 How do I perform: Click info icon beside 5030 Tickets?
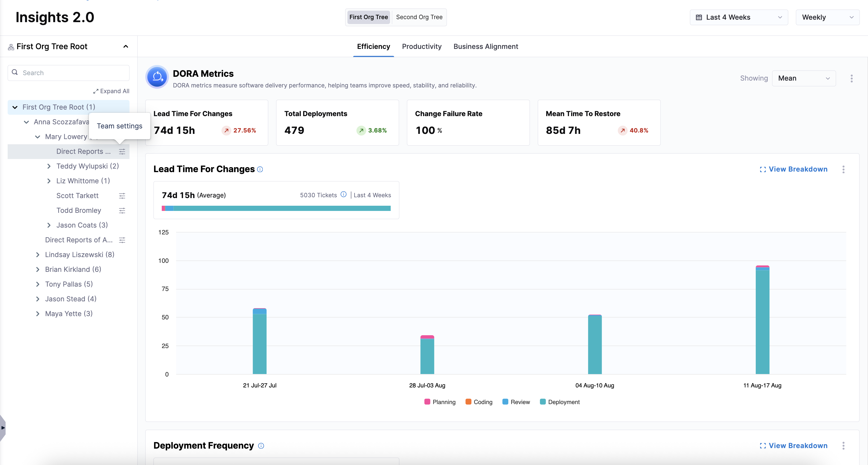[343, 195]
